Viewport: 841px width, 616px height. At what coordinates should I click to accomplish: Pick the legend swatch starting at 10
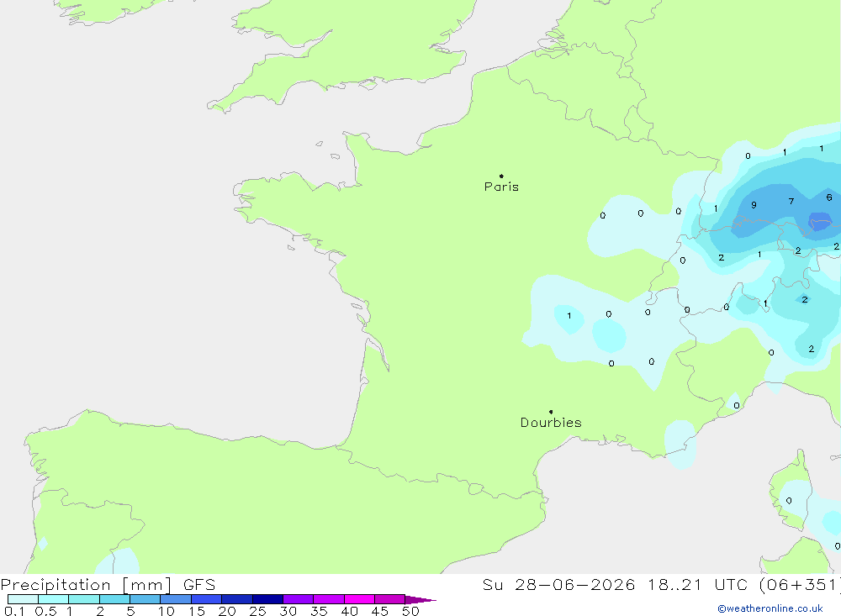tap(176, 599)
